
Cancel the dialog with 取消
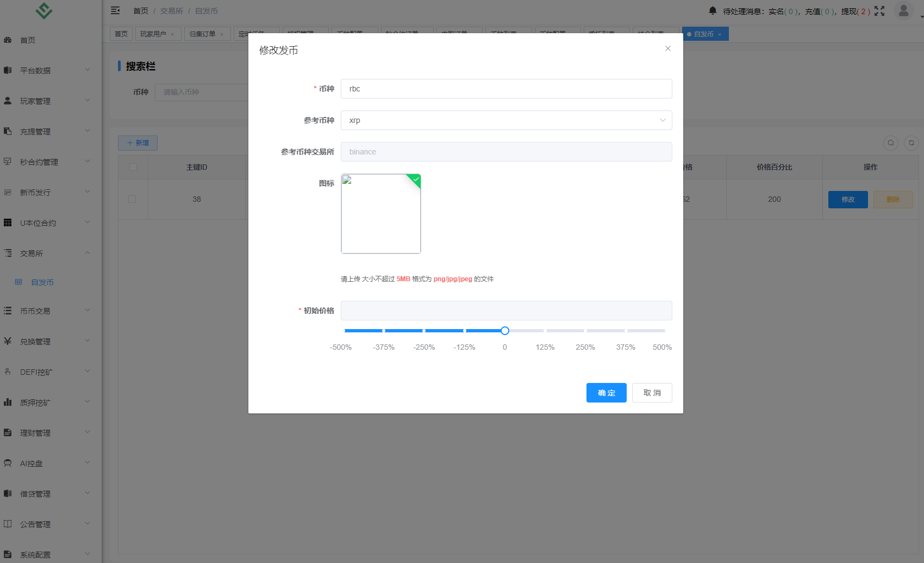[x=652, y=393]
